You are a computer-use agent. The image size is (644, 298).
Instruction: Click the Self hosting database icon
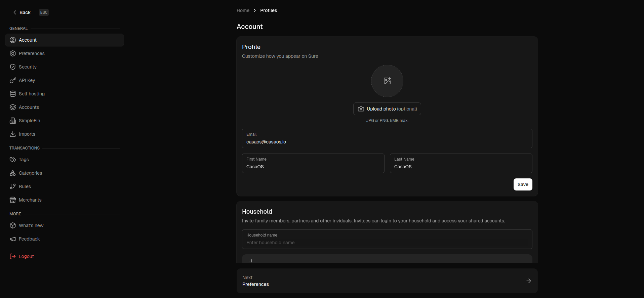point(13,94)
